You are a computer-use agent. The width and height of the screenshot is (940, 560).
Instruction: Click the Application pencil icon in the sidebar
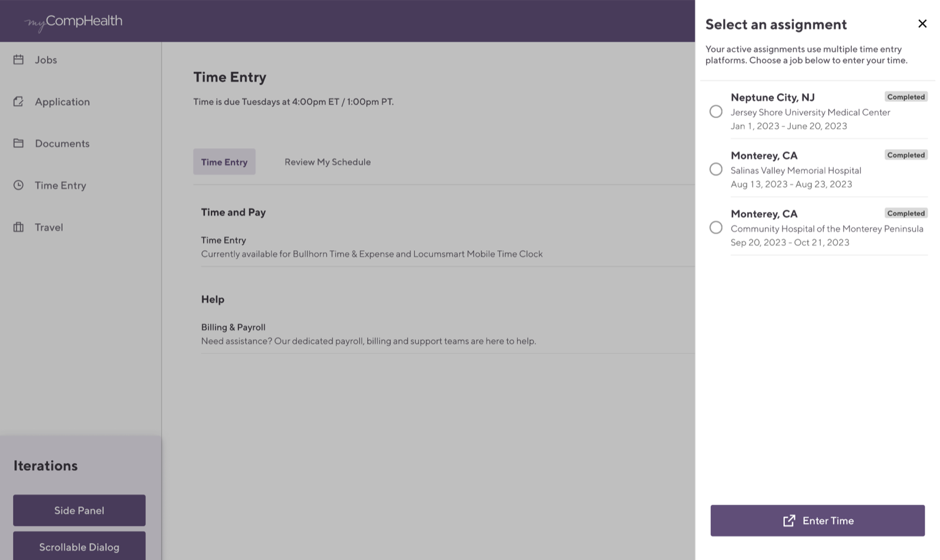point(18,101)
